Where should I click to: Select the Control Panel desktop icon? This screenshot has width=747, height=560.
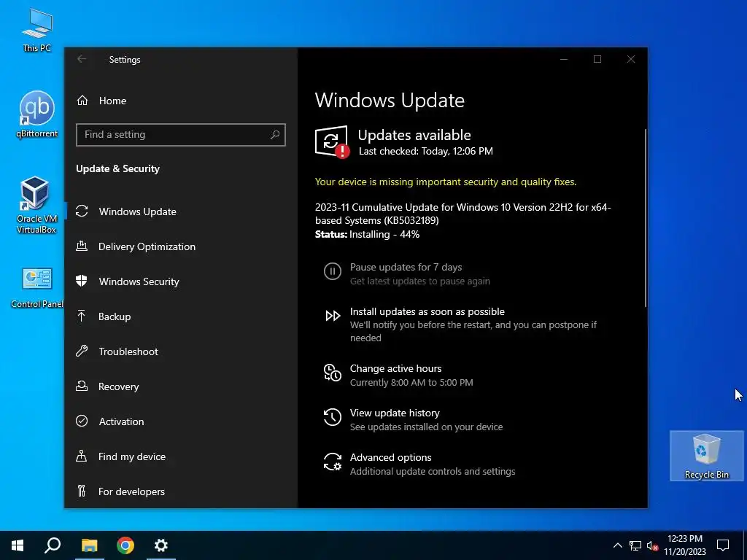click(x=36, y=287)
